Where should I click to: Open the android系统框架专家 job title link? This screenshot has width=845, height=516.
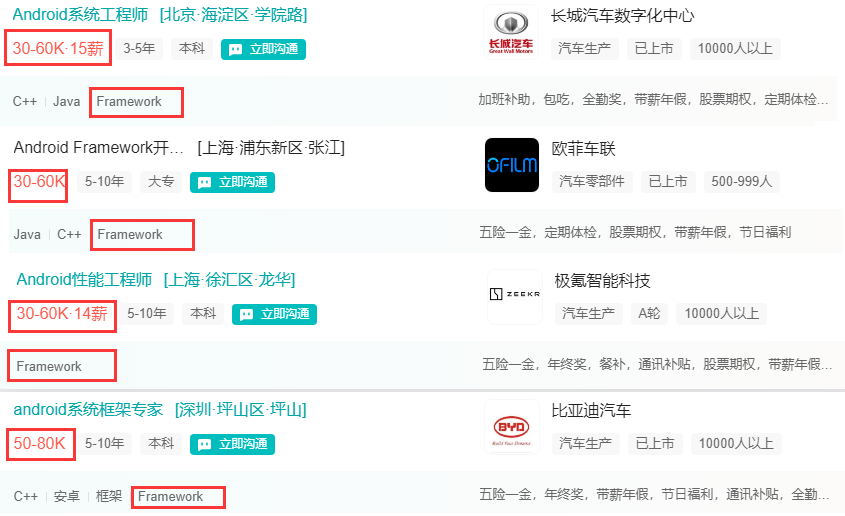(x=88, y=409)
